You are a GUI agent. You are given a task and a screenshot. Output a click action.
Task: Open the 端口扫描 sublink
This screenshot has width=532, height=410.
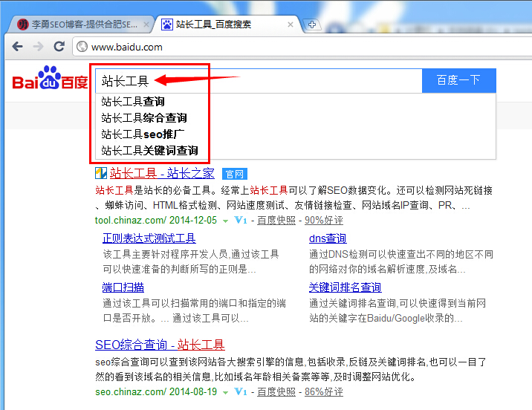pos(123,287)
